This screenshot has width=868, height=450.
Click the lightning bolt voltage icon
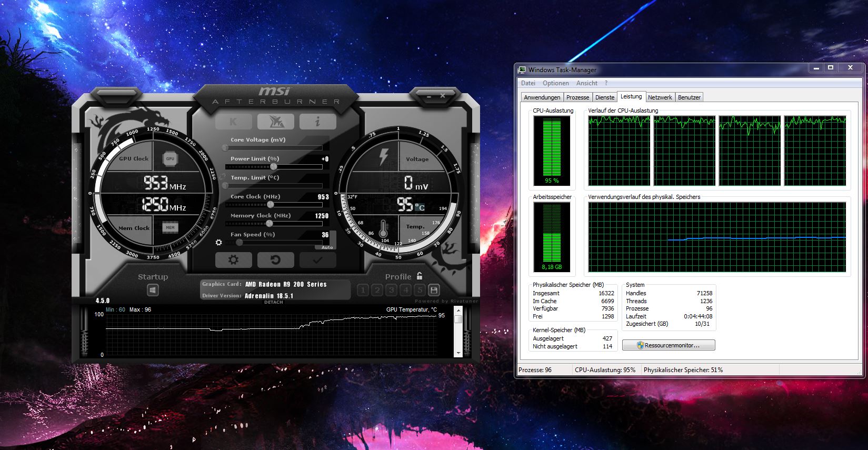(384, 157)
